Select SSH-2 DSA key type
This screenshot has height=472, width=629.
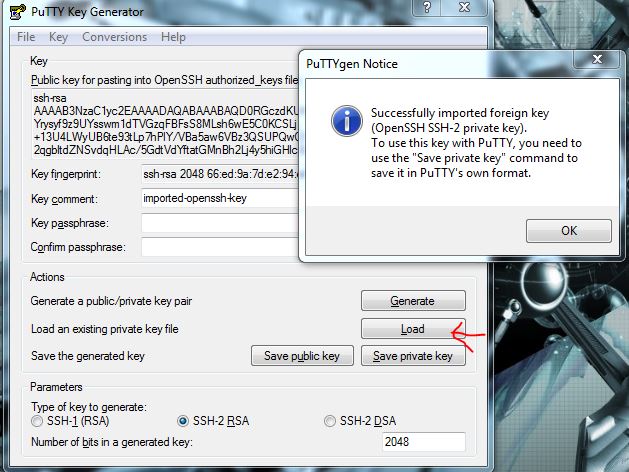360,421
